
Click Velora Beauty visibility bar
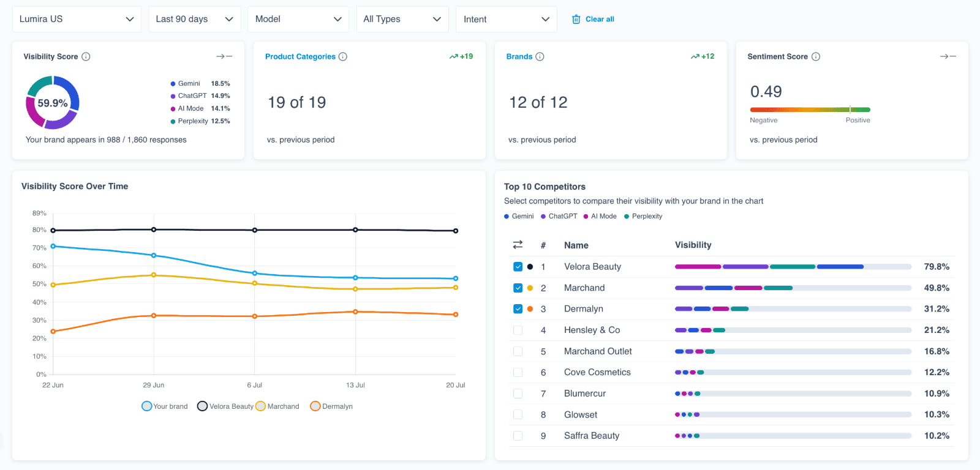click(x=793, y=267)
